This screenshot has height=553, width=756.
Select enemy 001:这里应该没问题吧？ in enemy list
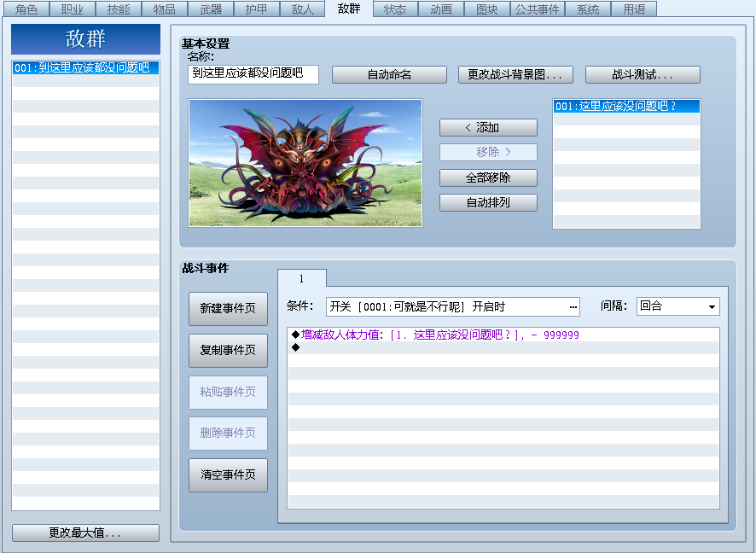(627, 106)
